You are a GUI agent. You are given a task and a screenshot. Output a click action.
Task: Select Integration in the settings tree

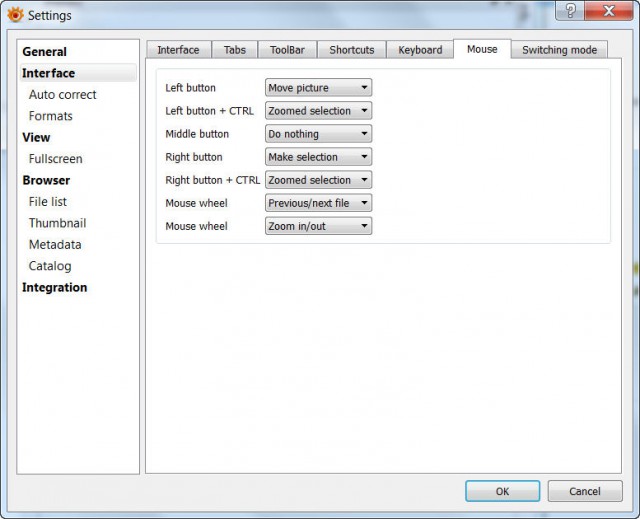55,287
